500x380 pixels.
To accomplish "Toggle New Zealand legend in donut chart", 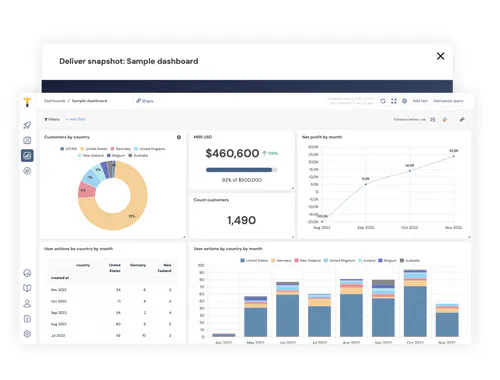I will click(x=91, y=156).
